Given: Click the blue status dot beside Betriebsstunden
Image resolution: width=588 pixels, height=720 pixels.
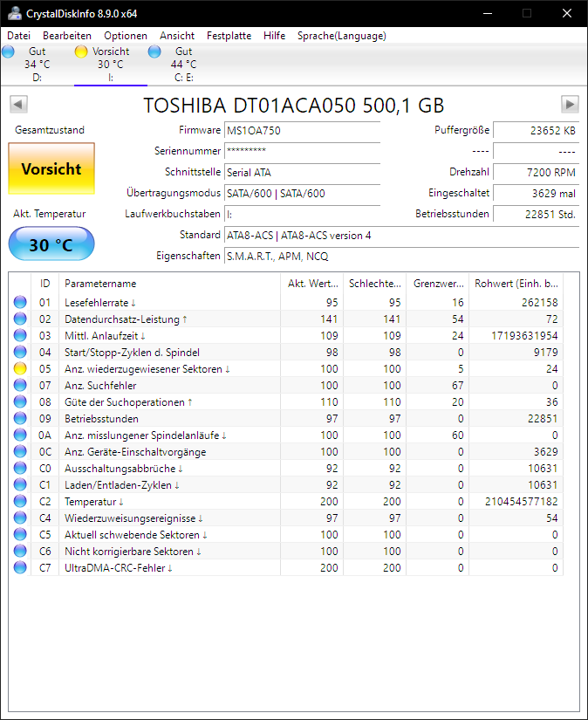Looking at the screenshot, I should point(19,418).
